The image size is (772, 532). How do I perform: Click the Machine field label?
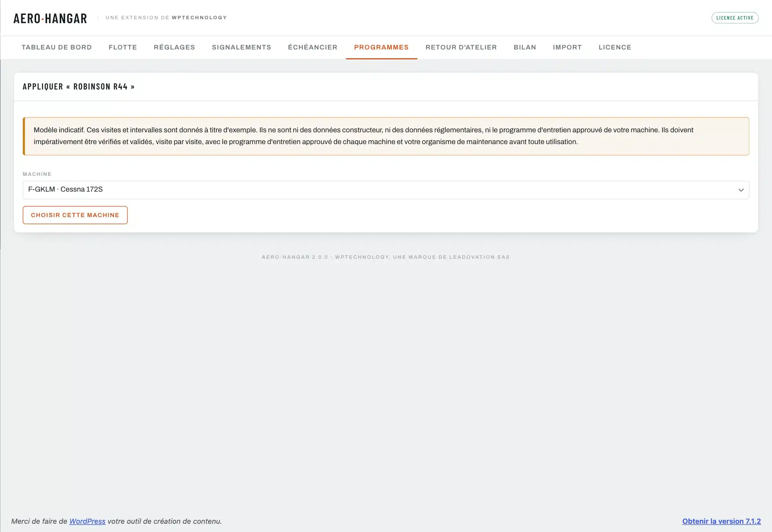pyautogui.click(x=37, y=174)
